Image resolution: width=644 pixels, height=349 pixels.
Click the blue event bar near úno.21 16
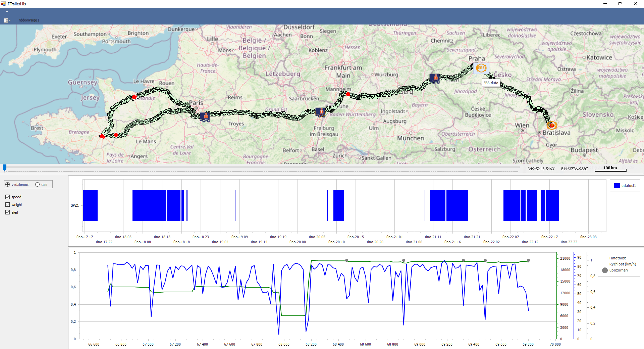point(457,205)
